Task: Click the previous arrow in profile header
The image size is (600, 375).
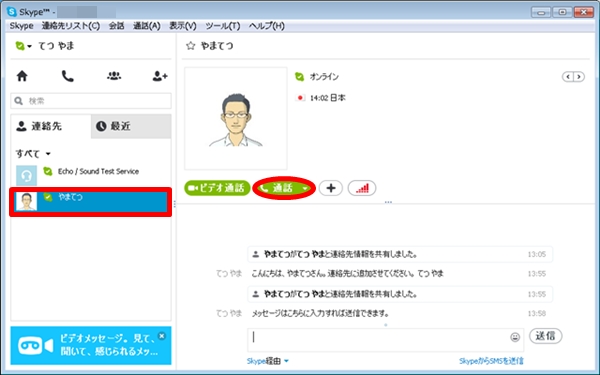Action: tap(568, 77)
